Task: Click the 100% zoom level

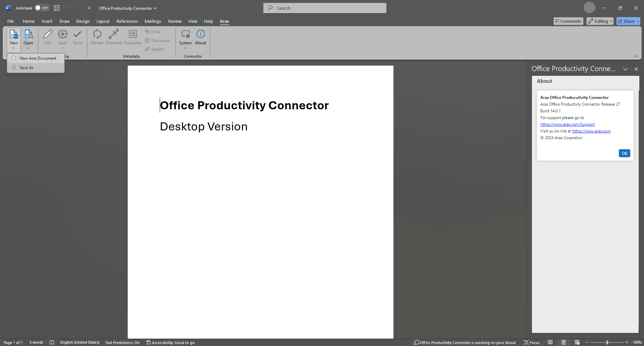Action: pyautogui.click(x=637, y=342)
